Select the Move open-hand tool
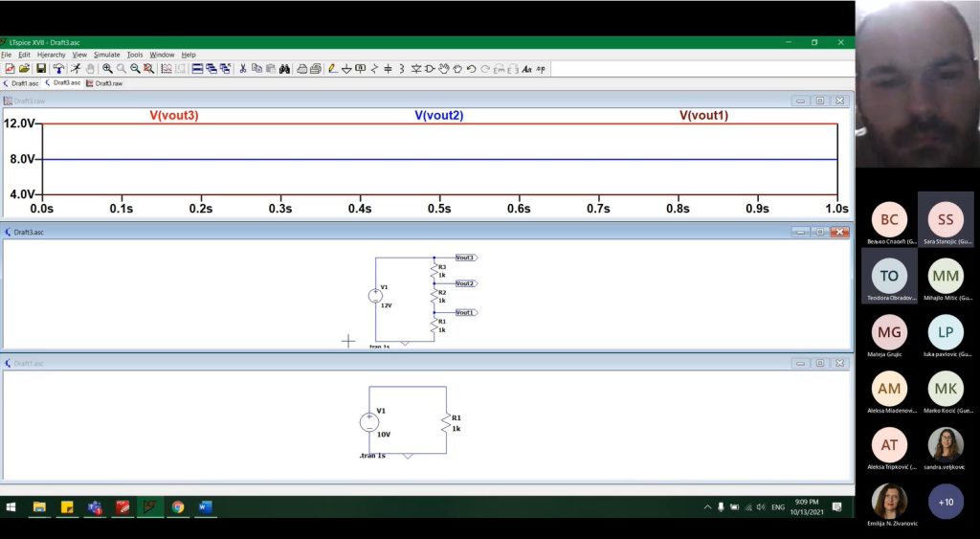The width and height of the screenshot is (980, 539). click(x=444, y=69)
